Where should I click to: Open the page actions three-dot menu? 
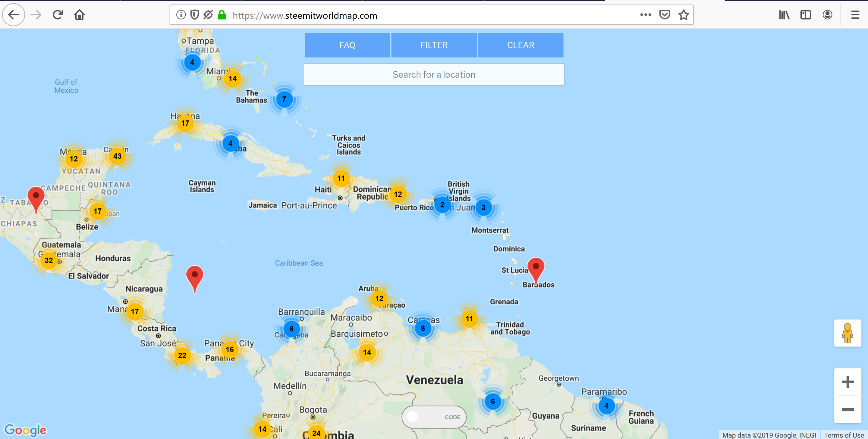pos(645,15)
